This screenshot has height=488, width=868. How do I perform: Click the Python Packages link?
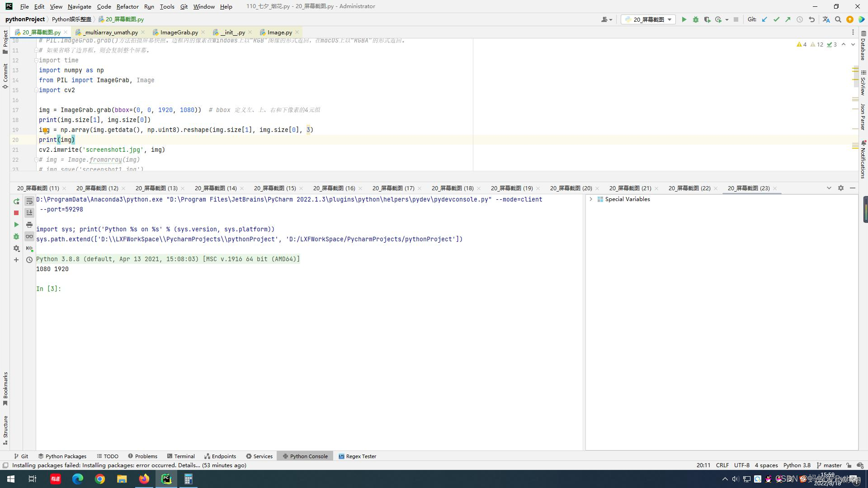[x=66, y=456]
